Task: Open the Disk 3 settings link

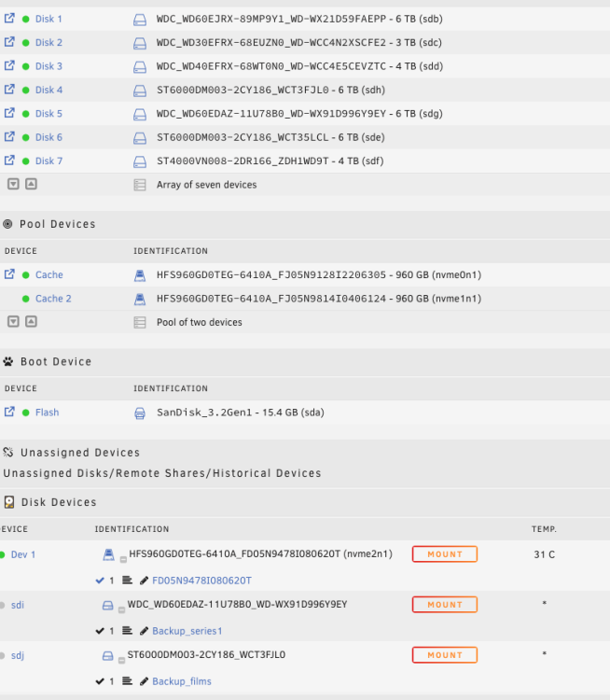Action: (x=49, y=66)
